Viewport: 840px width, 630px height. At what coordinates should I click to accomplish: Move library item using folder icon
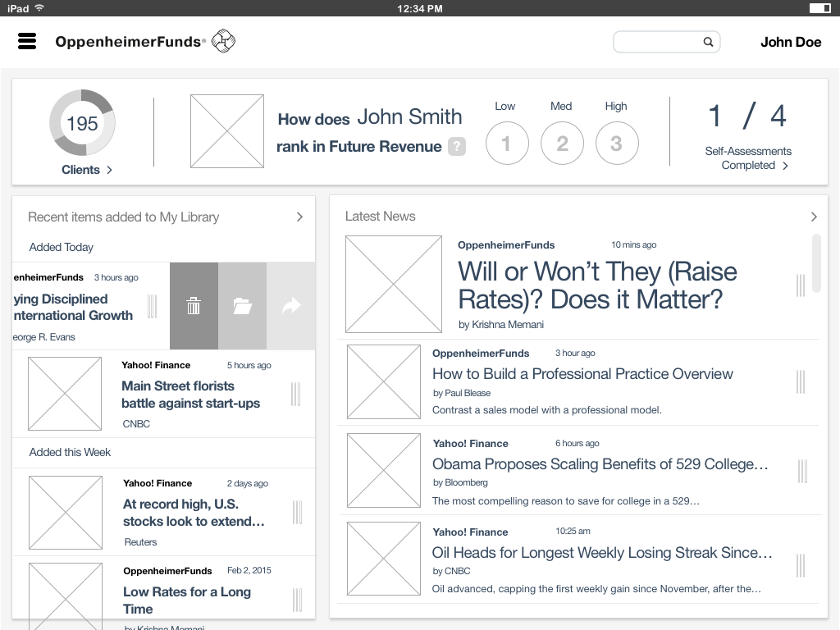coord(242,306)
